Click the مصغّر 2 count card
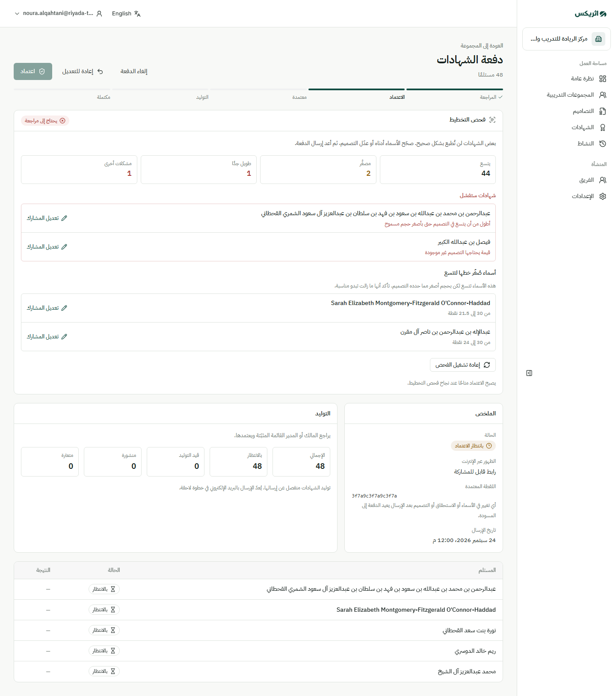616x696 pixels. point(318,170)
